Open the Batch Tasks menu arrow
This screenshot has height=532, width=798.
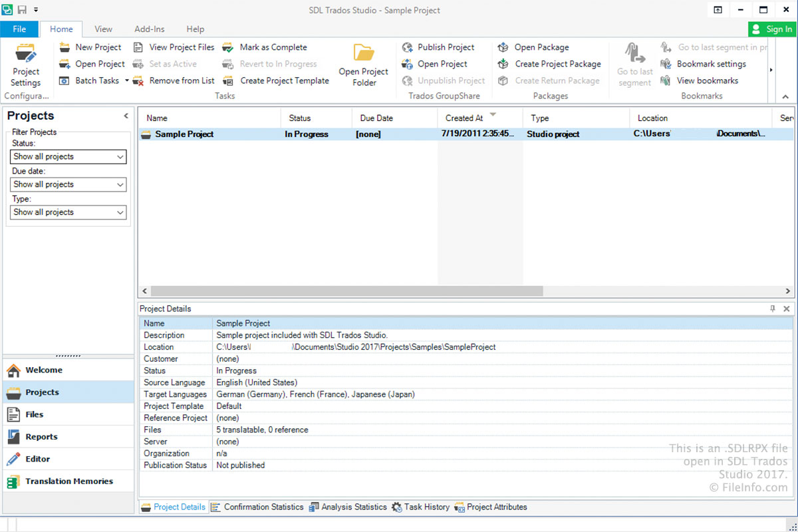pyautogui.click(x=126, y=80)
